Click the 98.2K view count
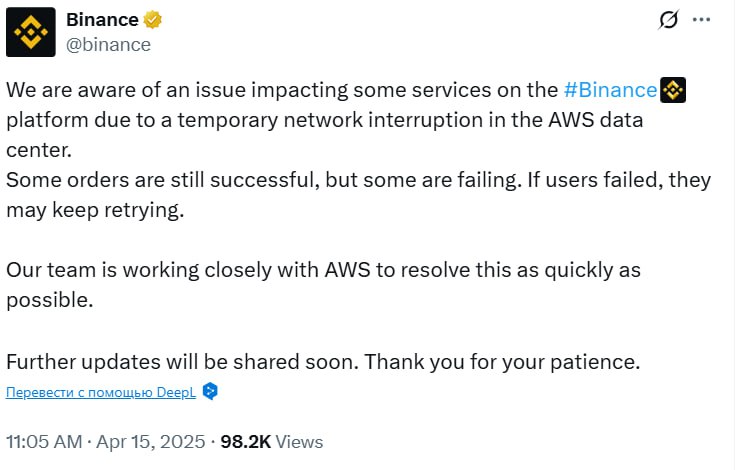 (245, 441)
